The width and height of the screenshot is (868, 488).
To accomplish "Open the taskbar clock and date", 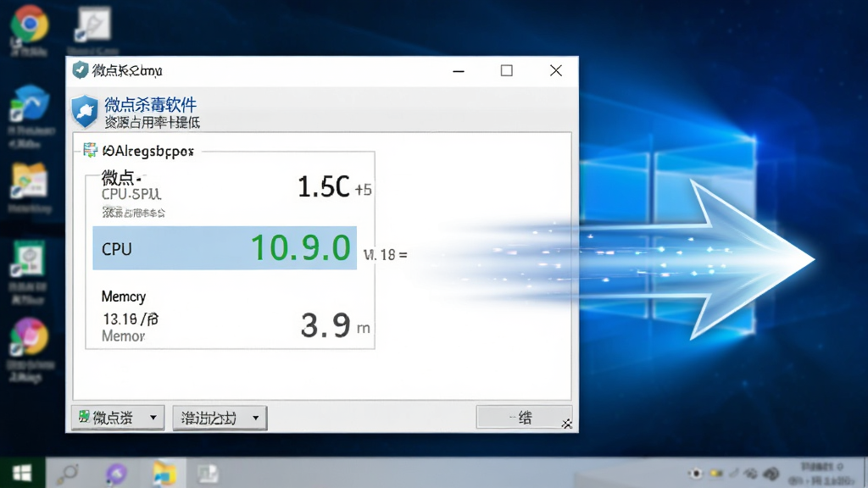I will [822, 474].
